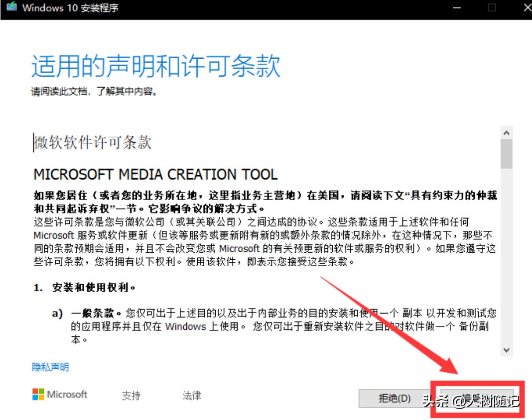Minimize the Windows 10 安装程序 window

457,7
